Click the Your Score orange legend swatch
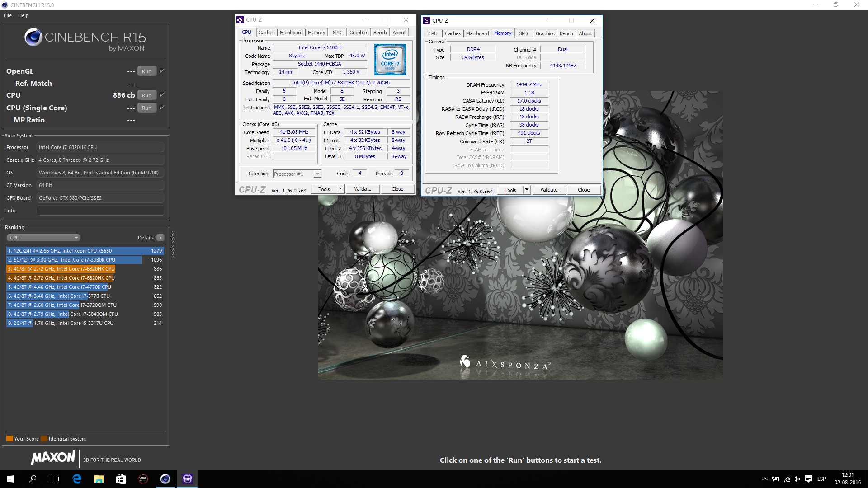This screenshot has height=488, width=868. pyautogui.click(x=9, y=439)
